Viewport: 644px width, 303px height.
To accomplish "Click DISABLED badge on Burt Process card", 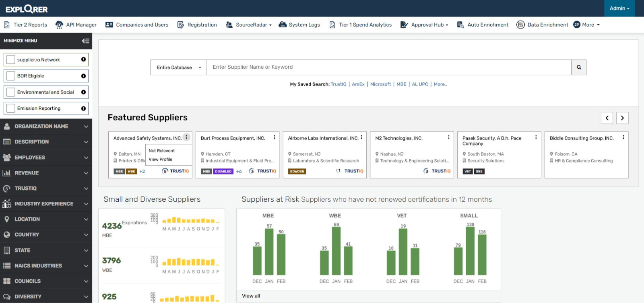I will (223, 172).
